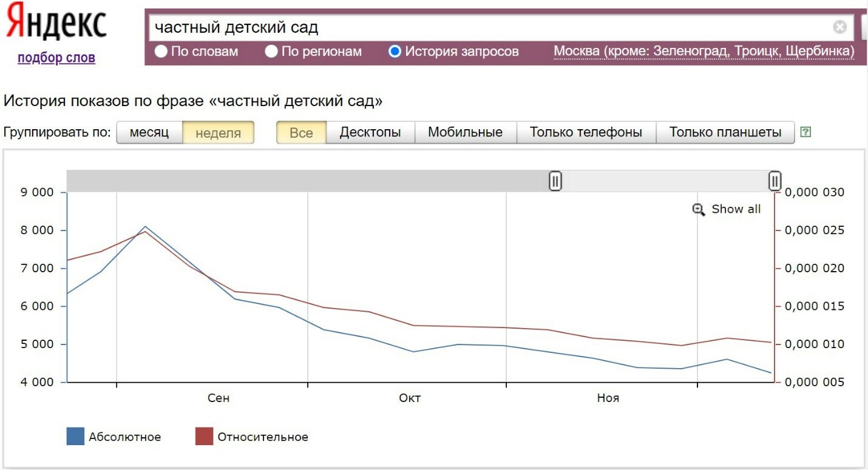Viewport: 868px width, 470px height.
Task: Select the 'По словам' radio button
Action: point(161,52)
